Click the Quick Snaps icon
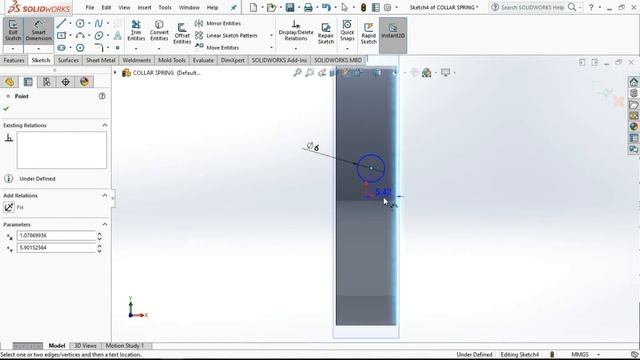Viewport: 640px width, 360px height. click(x=347, y=31)
